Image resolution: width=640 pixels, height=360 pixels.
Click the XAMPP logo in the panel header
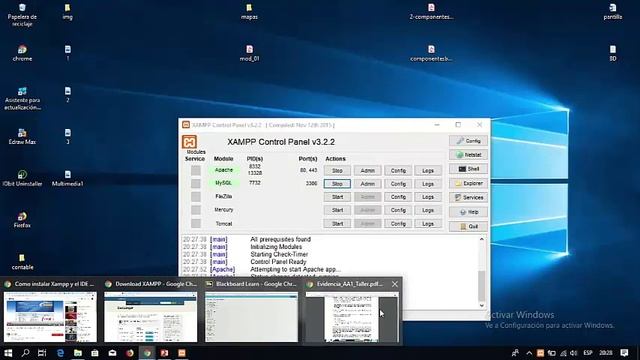pyautogui.click(x=189, y=142)
